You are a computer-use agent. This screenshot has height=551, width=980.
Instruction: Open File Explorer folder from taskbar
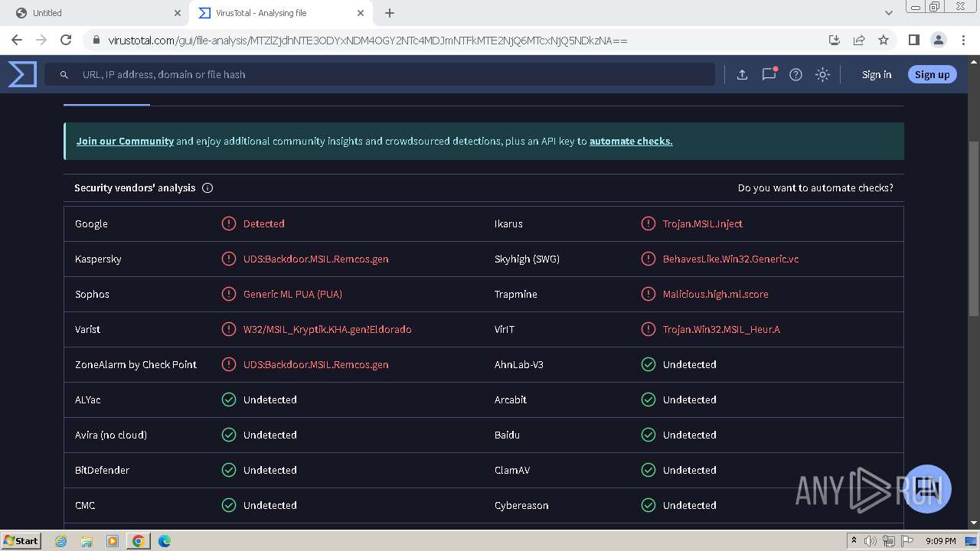click(87, 540)
